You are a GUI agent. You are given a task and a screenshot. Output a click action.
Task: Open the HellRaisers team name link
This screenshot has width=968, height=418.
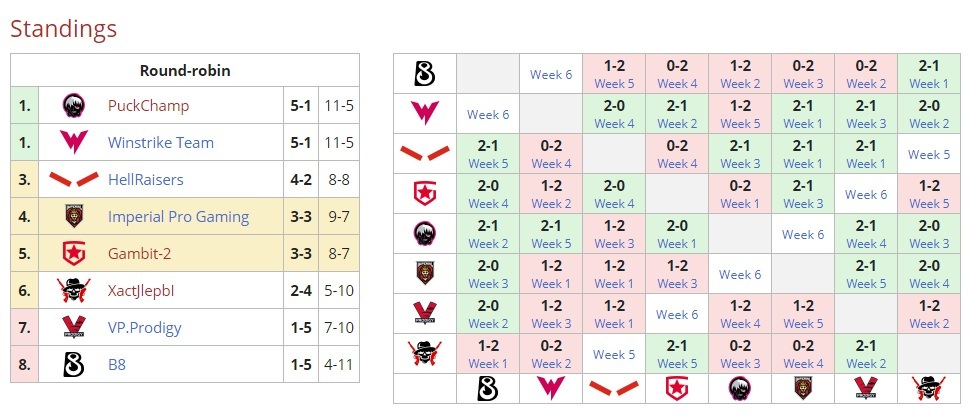tap(145, 180)
